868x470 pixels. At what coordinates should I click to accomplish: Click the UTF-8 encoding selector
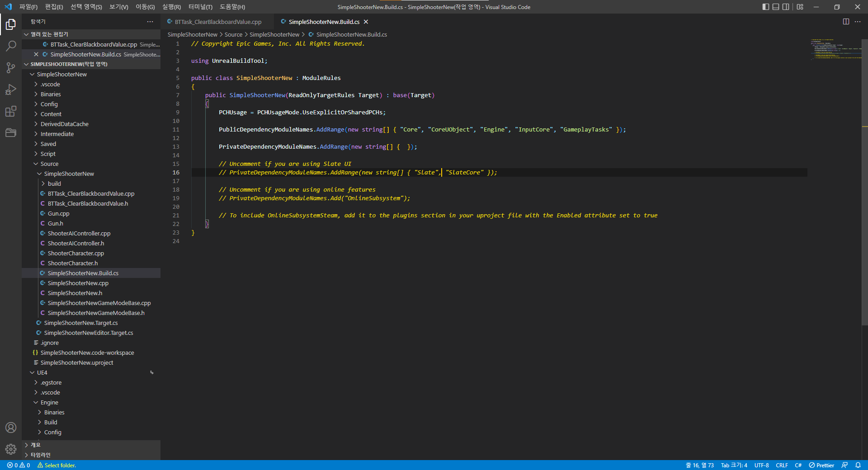click(761, 465)
